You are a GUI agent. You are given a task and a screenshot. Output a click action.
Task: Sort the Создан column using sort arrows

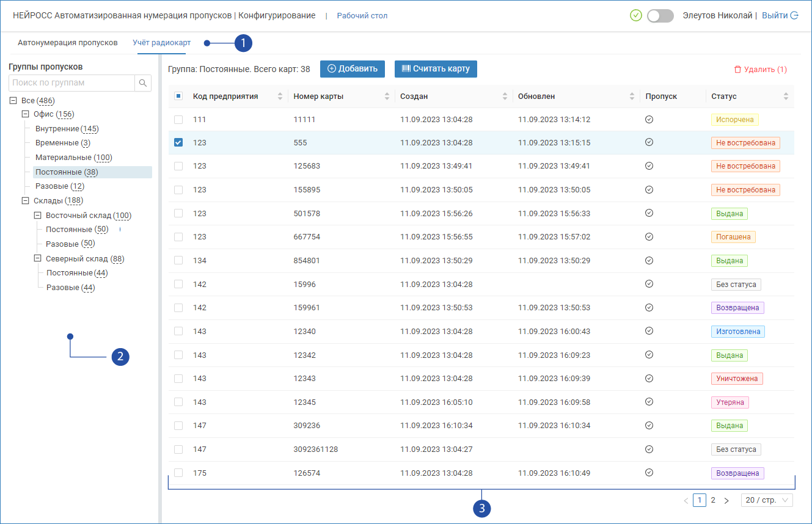click(x=505, y=96)
